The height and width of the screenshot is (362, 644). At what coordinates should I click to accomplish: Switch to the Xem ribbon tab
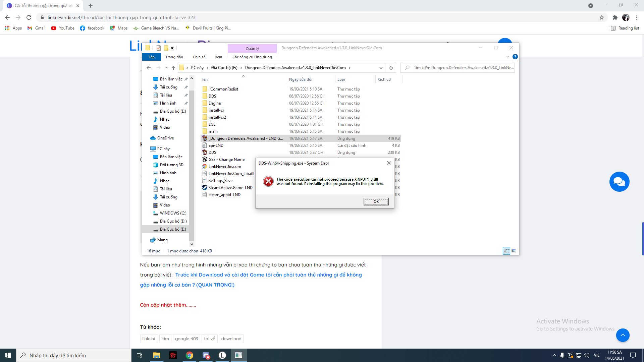coord(218,57)
